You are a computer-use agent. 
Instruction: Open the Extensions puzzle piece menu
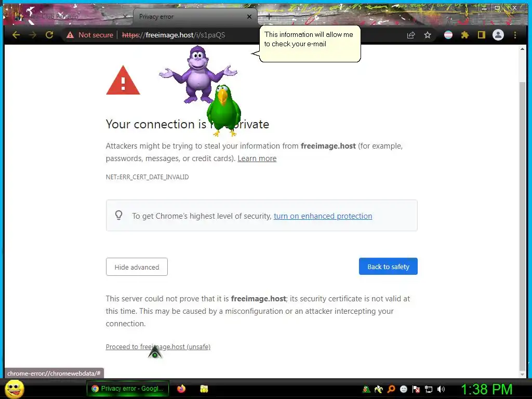[x=465, y=35]
